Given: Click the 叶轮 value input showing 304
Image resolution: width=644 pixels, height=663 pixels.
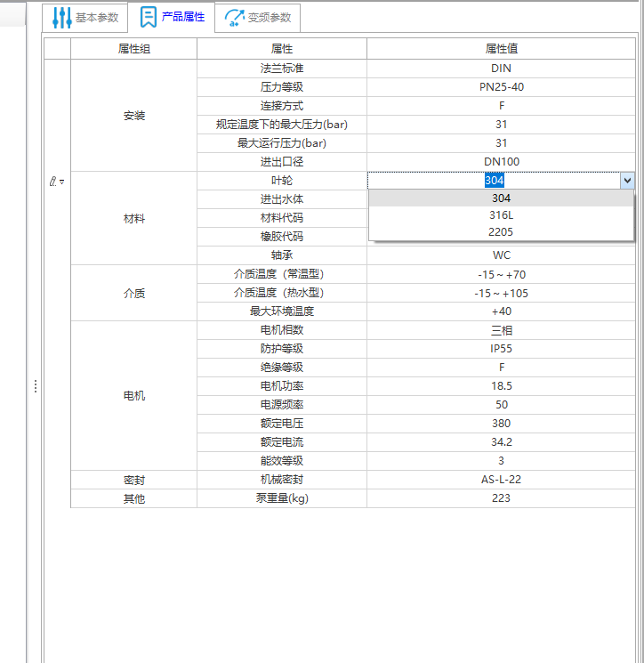Looking at the screenshot, I should click(494, 181).
